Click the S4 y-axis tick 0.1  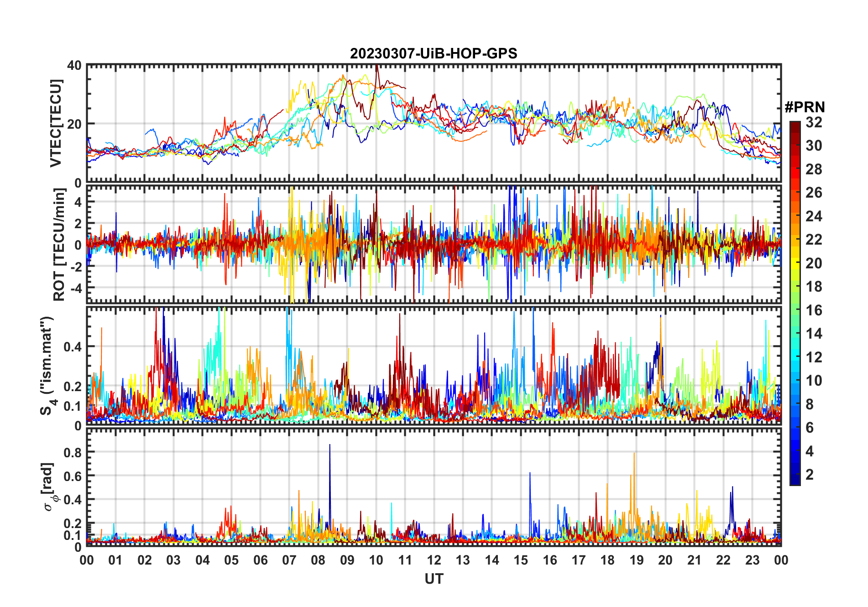pos(73,406)
